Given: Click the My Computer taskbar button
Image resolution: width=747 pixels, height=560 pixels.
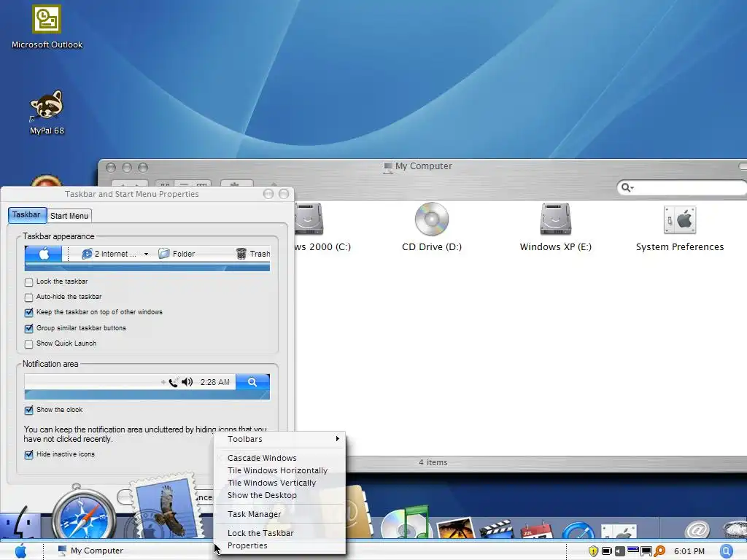Looking at the screenshot, I should click(x=90, y=551).
